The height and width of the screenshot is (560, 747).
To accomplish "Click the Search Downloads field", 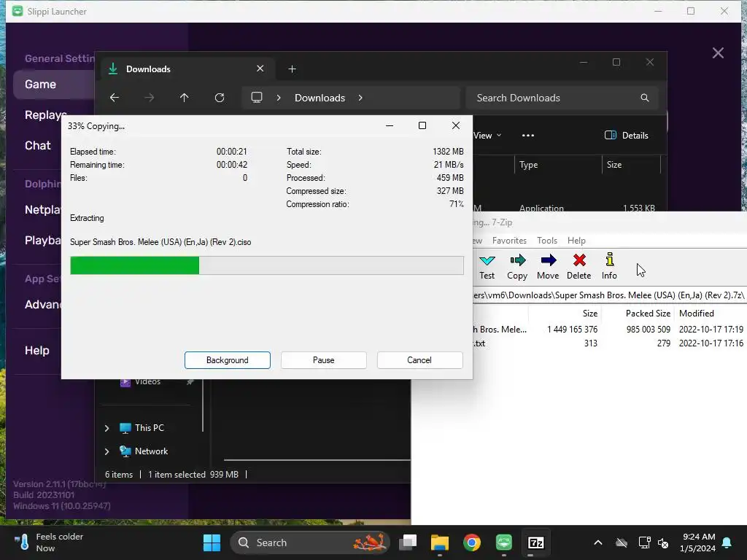I will [x=562, y=98].
